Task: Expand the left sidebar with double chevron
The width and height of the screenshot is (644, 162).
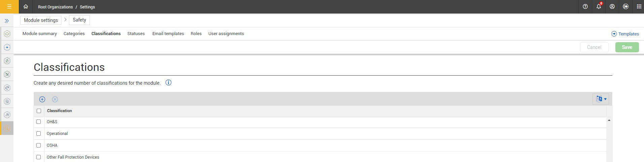Action: click(7, 21)
